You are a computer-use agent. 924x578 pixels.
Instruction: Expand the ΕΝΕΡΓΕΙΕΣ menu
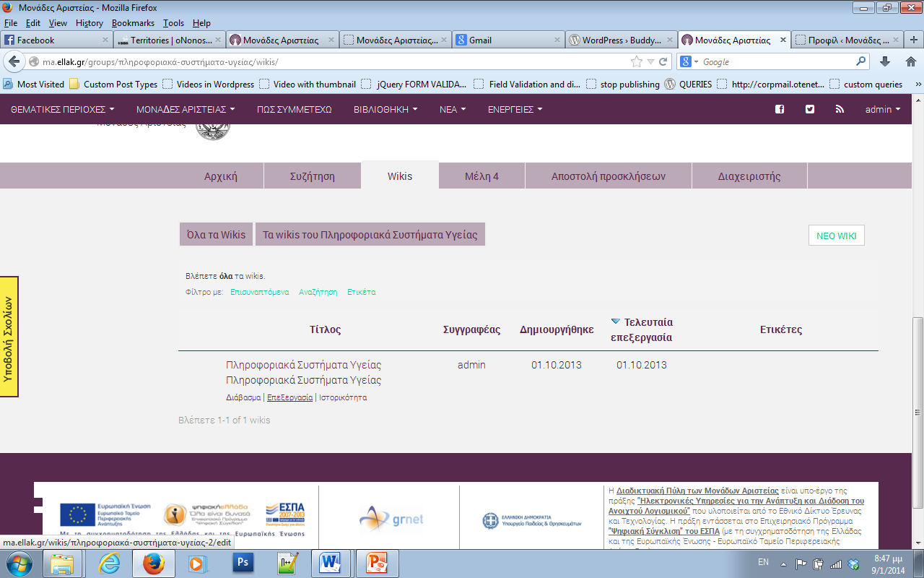(515, 110)
